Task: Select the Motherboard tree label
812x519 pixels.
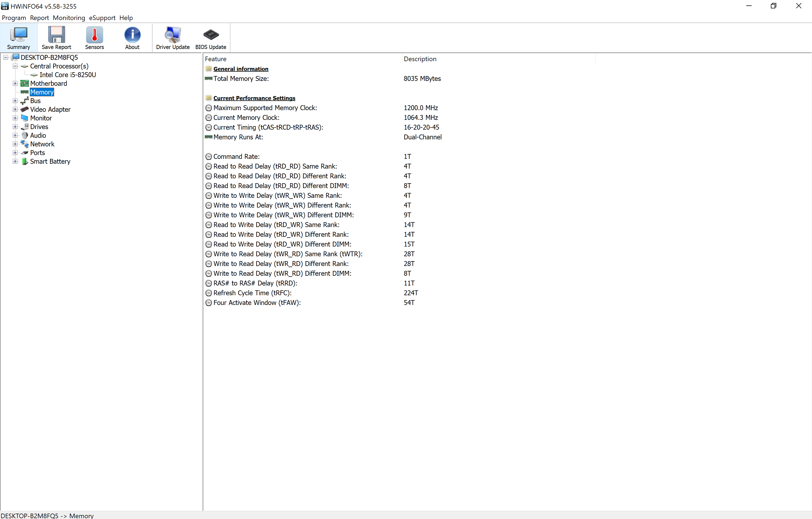Action: 48,83
